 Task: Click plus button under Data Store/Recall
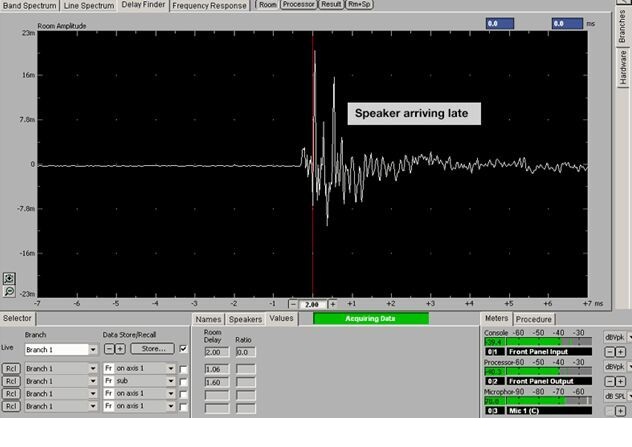[120, 349]
